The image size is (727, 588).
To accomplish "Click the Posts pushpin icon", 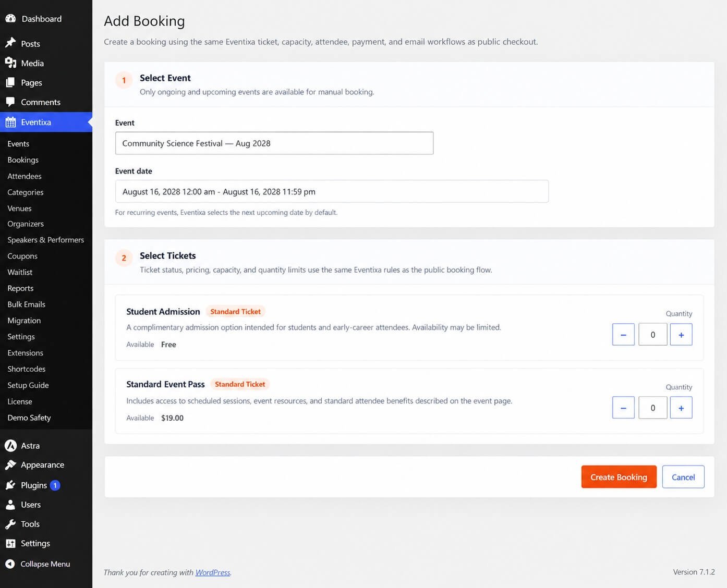I will tap(10, 43).
